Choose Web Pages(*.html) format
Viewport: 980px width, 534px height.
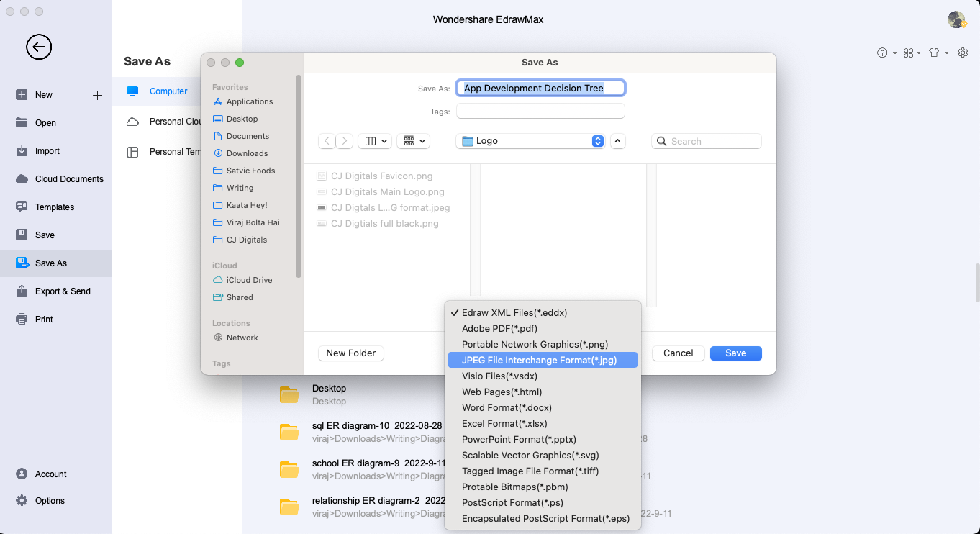(543, 392)
